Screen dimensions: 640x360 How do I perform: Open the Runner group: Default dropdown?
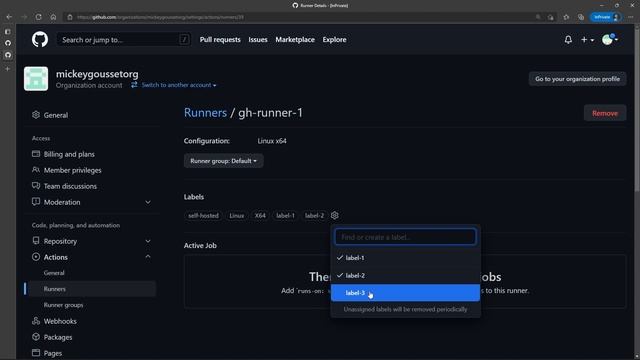(223, 161)
